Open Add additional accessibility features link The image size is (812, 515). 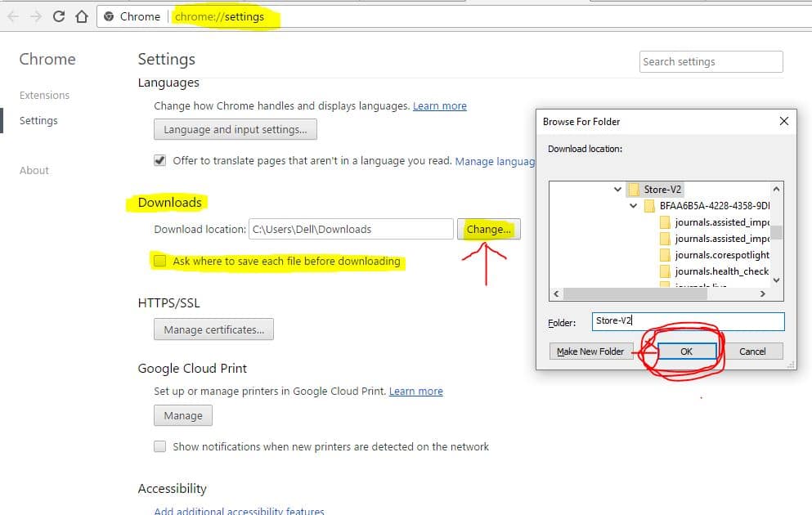coord(240,511)
